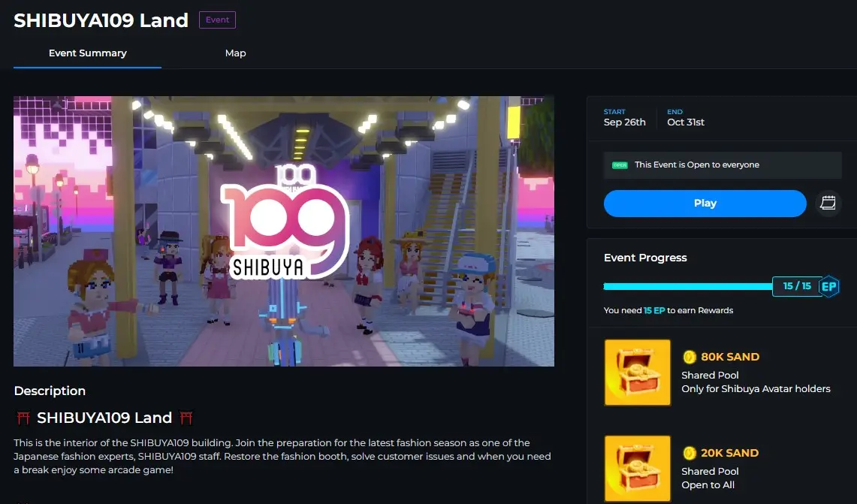Select the Event Summary tab
Image resolution: width=857 pixels, height=504 pixels.
[x=87, y=53]
